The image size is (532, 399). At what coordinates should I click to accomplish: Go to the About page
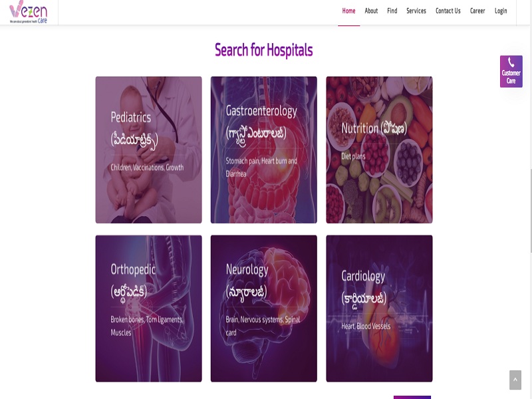pos(371,11)
